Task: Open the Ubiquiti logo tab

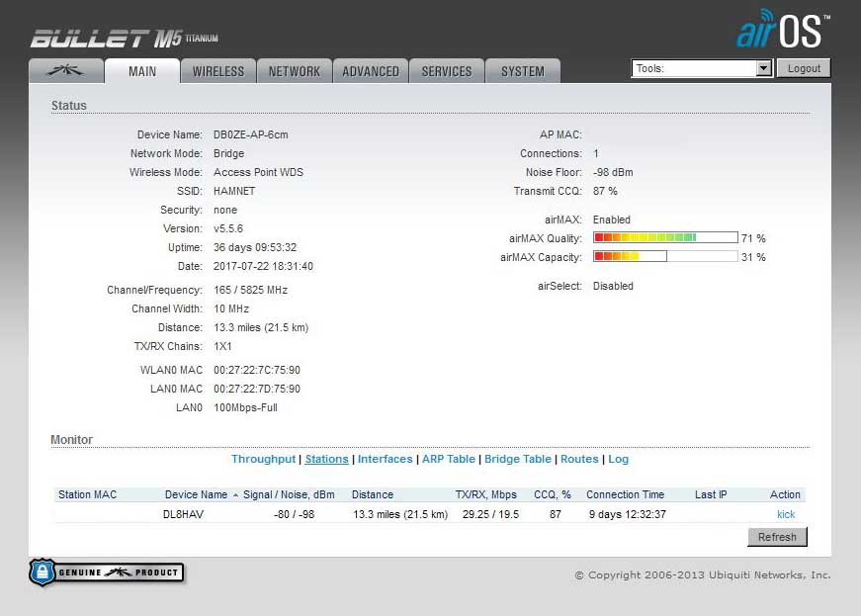Action: 66,71
